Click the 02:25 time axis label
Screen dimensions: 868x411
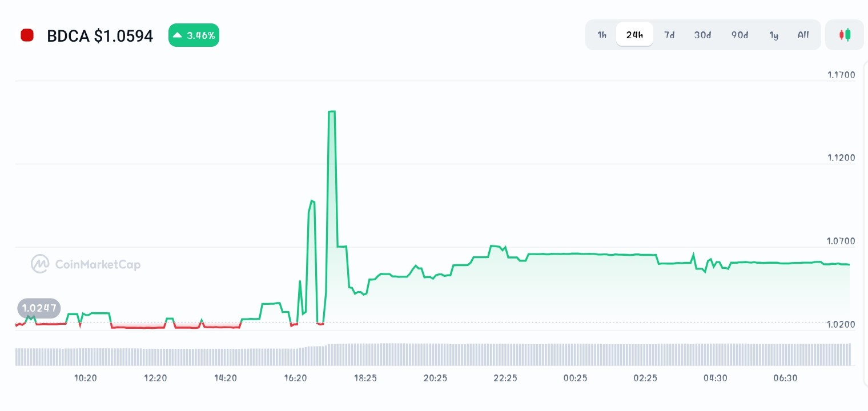click(645, 378)
